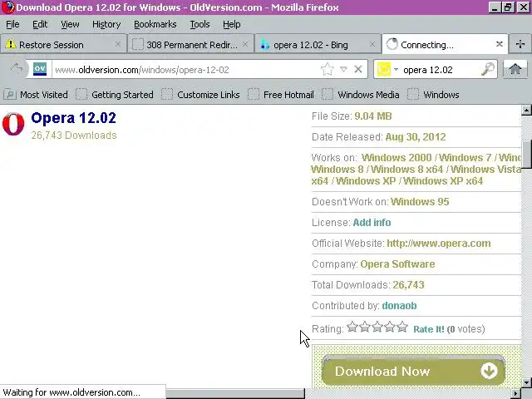Viewport: 532px width, 399px height.
Task: Click the Windows 2000 link
Action: tap(397, 158)
